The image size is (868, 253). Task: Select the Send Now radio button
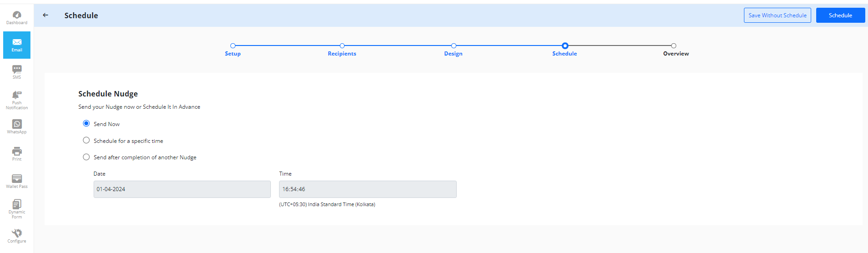86,123
